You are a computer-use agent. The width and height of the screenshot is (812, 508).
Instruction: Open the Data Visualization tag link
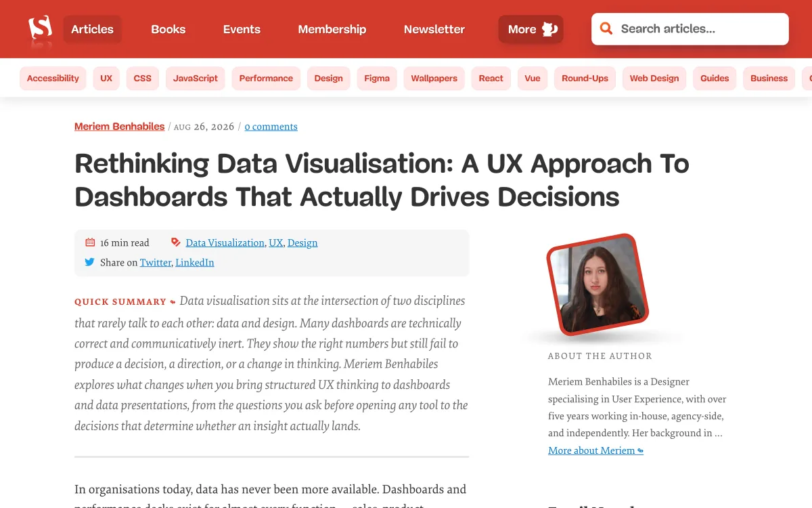point(225,242)
